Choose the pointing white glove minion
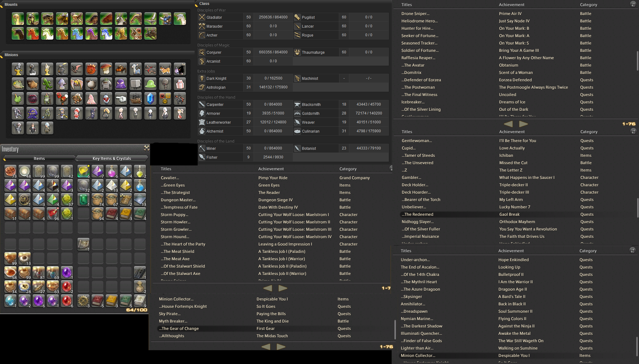The height and width of the screenshot is (364, 639). [121, 99]
